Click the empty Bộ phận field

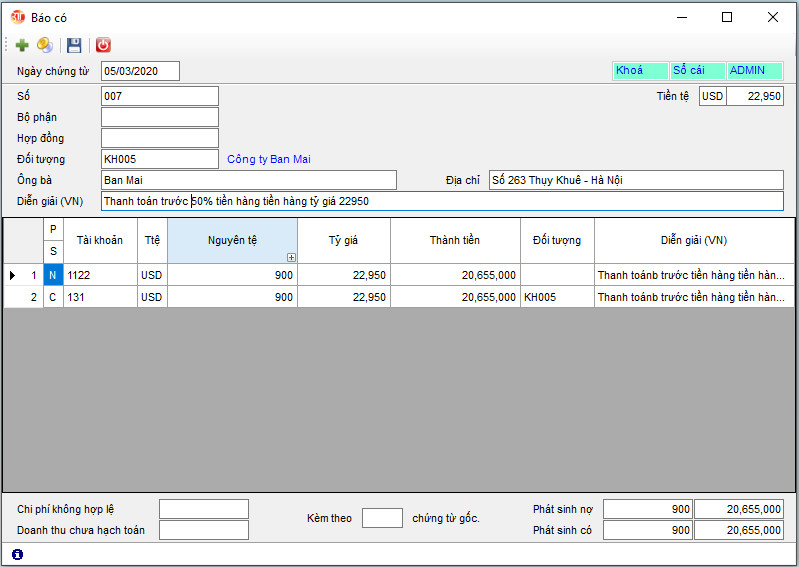(159, 117)
